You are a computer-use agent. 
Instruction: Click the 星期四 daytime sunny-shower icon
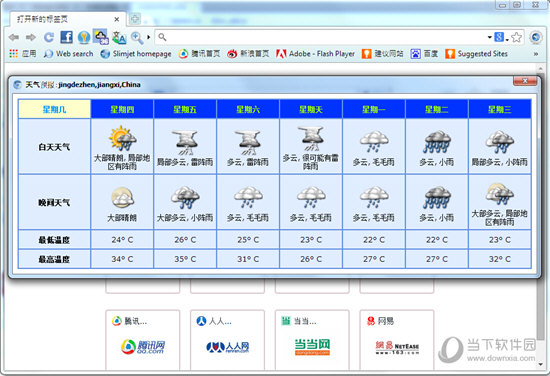pyautogui.click(x=122, y=138)
